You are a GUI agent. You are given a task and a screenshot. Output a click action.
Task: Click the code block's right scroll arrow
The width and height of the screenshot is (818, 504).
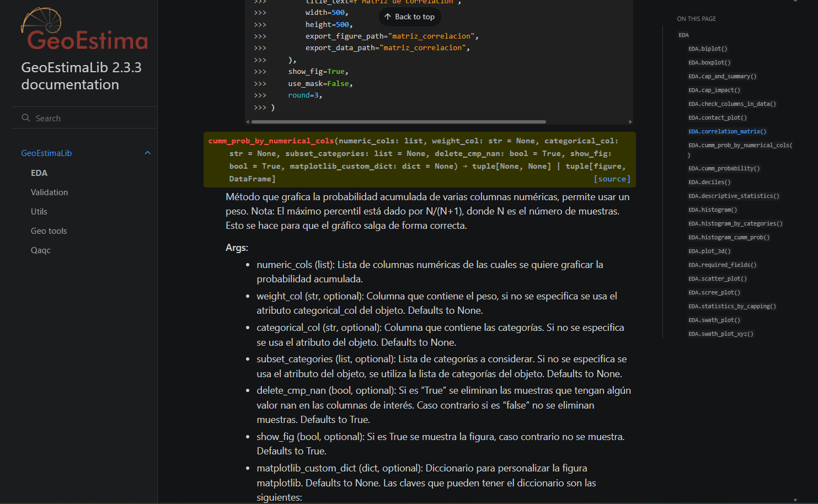[x=630, y=122]
